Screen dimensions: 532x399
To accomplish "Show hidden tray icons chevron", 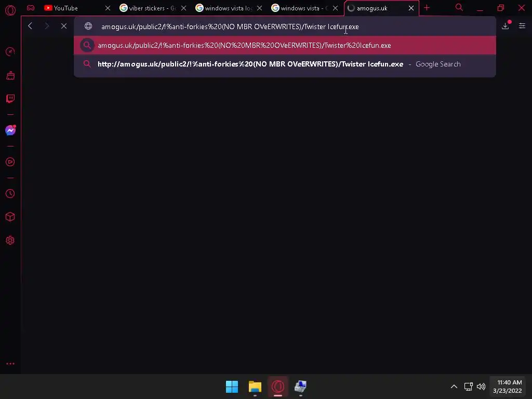I will click(454, 387).
